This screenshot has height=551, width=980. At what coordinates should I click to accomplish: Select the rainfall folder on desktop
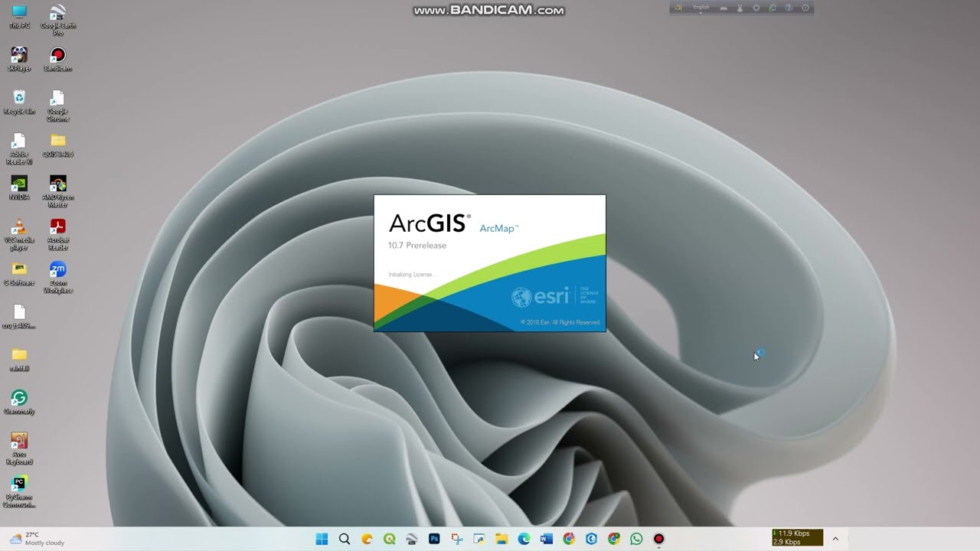click(19, 359)
